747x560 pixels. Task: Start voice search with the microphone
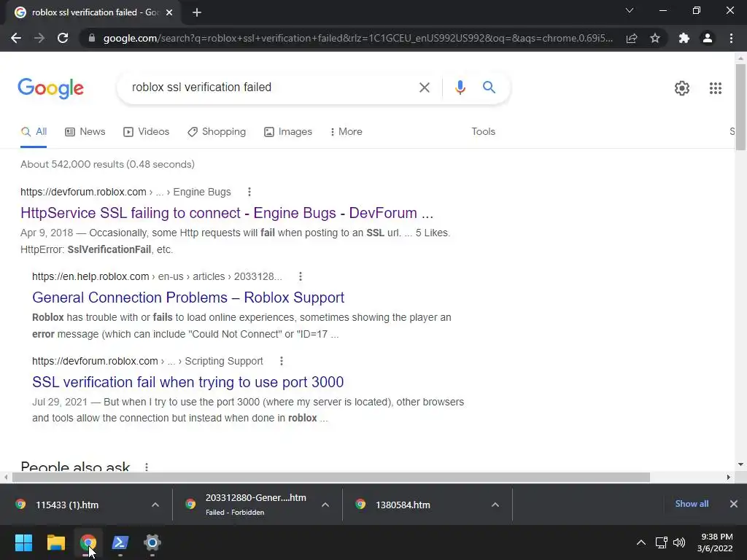point(460,87)
